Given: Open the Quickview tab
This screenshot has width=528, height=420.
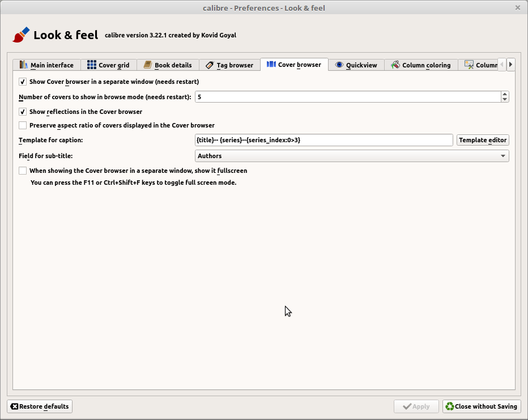Looking at the screenshot, I should point(356,65).
